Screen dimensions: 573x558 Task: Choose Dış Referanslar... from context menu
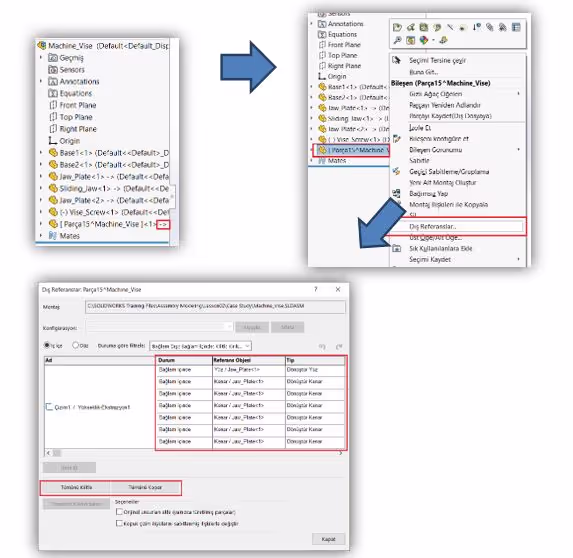[457, 227]
